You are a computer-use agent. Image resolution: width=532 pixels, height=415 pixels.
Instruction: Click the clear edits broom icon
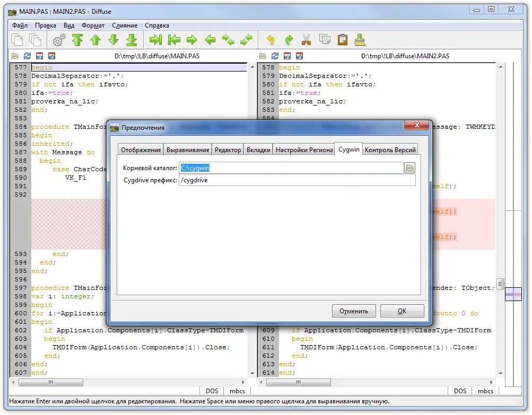(360, 40)
